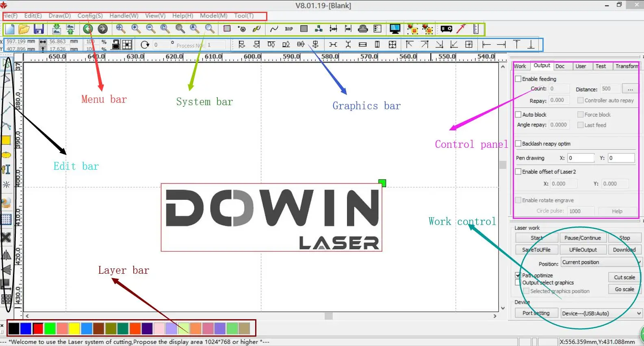Viewport: 644px width, 346px height.
Task: Click the BMP import toolbar icon
Action: 289,29
